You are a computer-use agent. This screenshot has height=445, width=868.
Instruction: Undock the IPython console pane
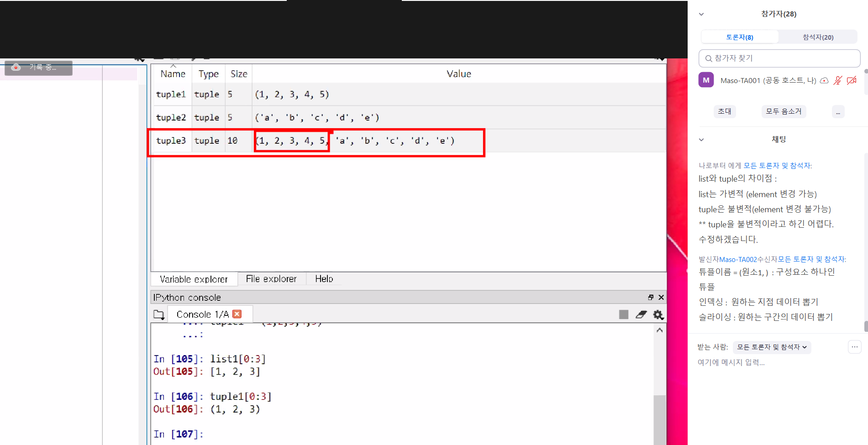(651, 297)
